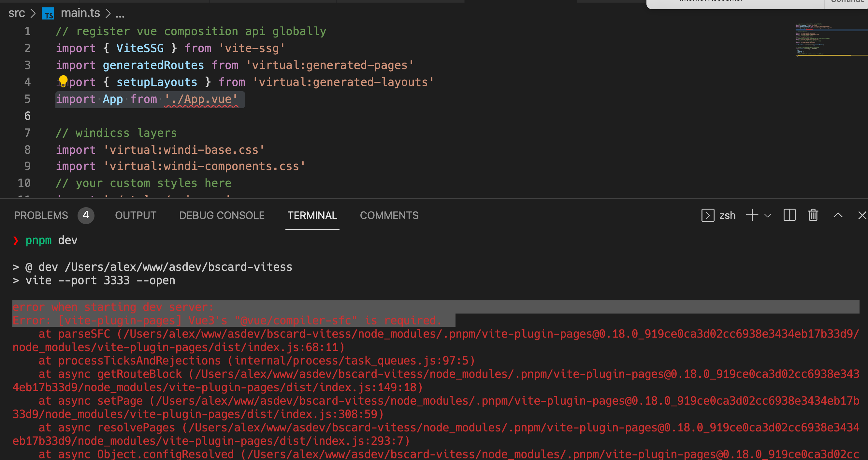This screenshot has height=460, width=868.
Task: Click 'virtual:windi-base.css' import
Action: tap(184, 150)
